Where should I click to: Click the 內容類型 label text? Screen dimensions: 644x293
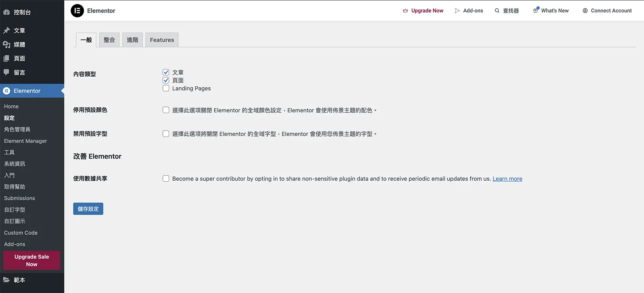[x=85, y=74]
